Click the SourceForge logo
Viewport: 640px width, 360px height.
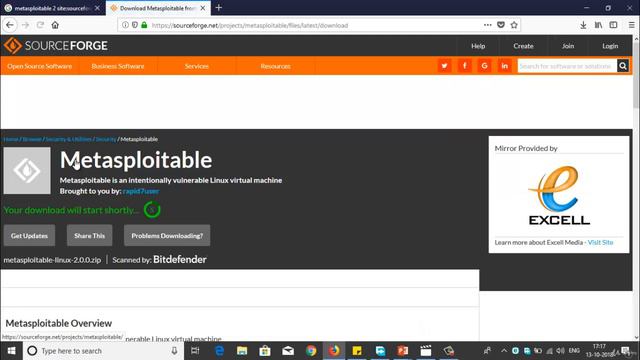click(x=56, y=46)
